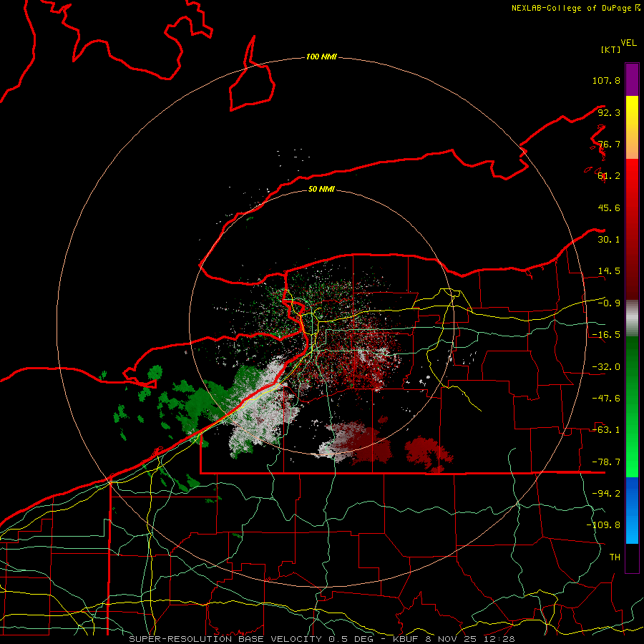Click the -94.2 legend value

(606, 494)
